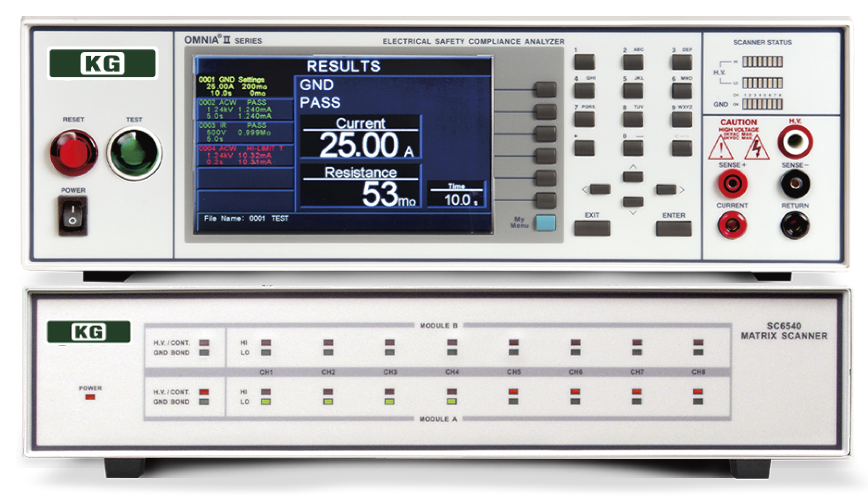Select the black SENSE- terminal

tap(795, 184)
